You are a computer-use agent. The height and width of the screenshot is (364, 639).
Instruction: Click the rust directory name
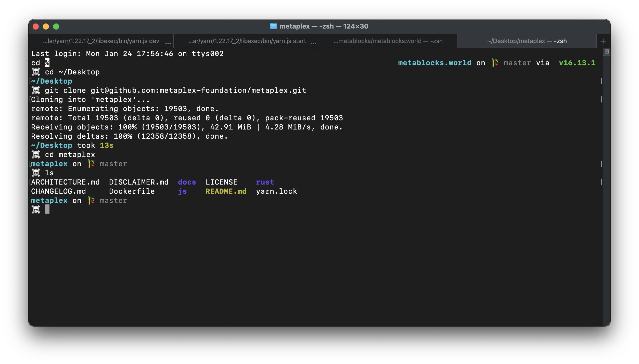coord(265,182)
